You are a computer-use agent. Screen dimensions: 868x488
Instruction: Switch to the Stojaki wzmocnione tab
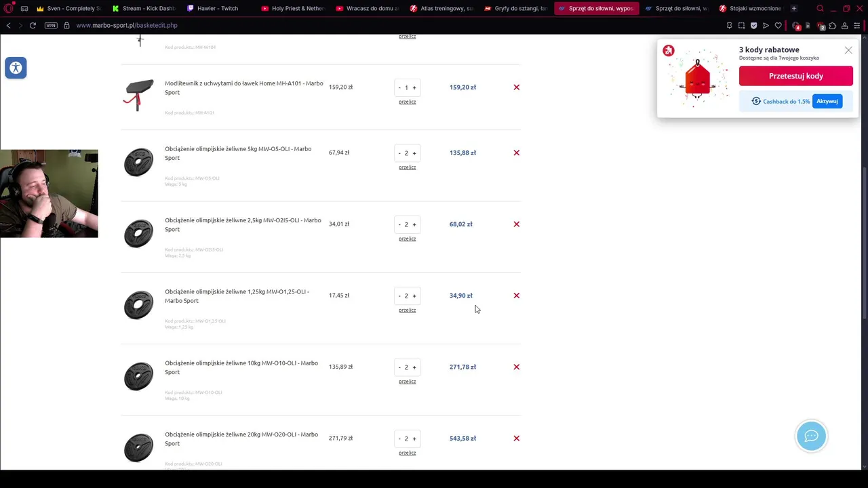pyautogui.click(x=750, y=9)
